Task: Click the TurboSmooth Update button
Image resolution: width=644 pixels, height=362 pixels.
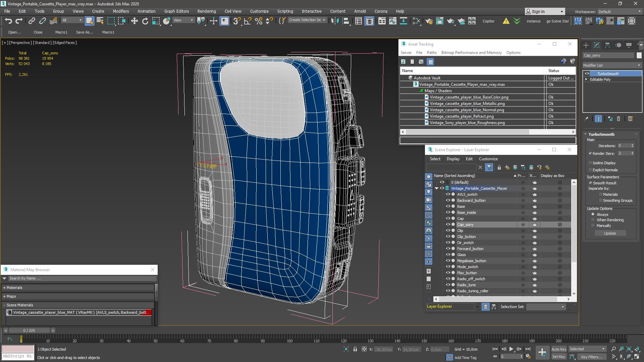Action: pos(610,233)
